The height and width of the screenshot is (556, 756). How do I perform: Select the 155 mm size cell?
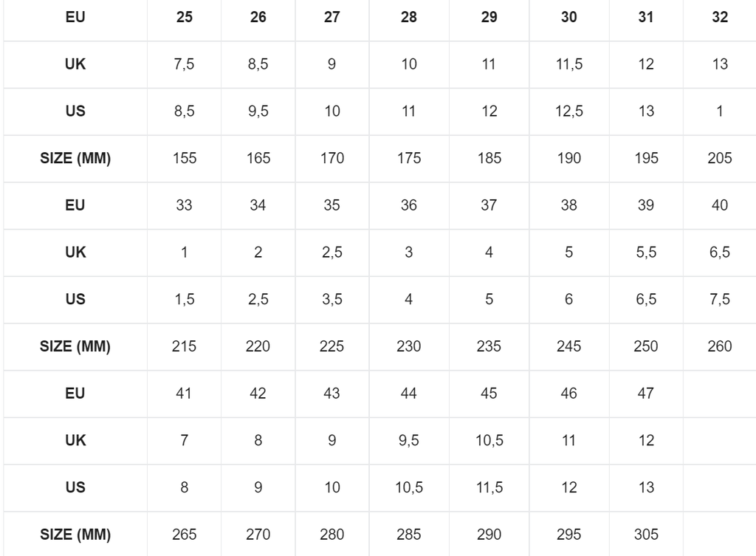click(185, 158)
